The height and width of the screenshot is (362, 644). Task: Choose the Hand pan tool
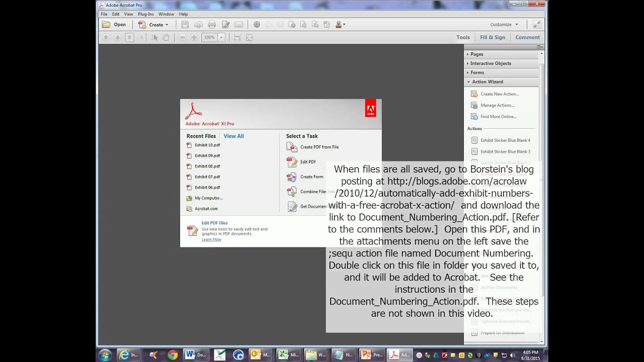click(x=166, y=38)
